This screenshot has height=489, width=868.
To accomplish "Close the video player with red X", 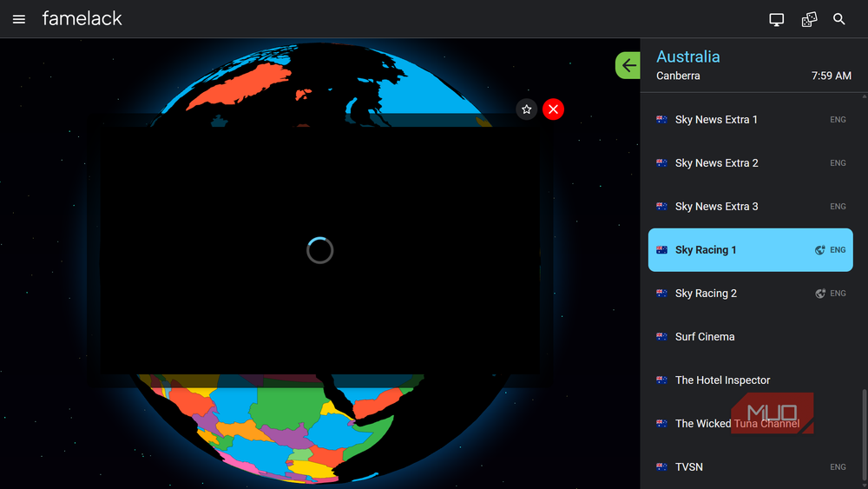I will tap(553, 109).
